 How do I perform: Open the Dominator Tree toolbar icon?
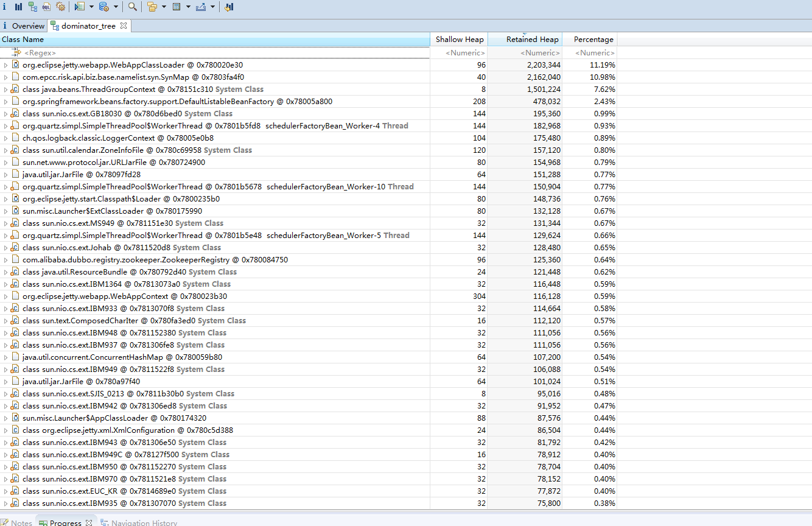coord(32,7)
